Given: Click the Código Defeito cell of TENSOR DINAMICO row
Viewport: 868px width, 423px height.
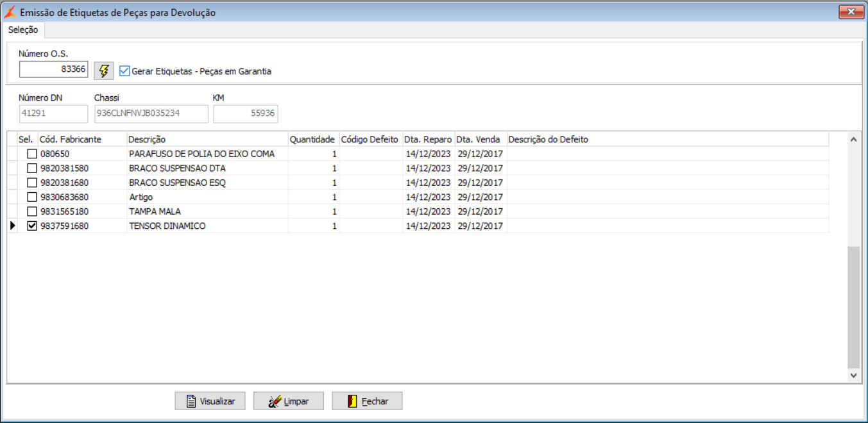Looking at the screenshot, I should coord(371,226).
